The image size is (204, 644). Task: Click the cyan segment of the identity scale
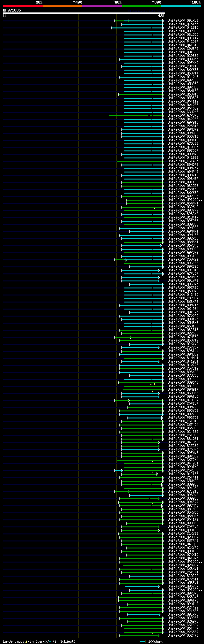181,6
